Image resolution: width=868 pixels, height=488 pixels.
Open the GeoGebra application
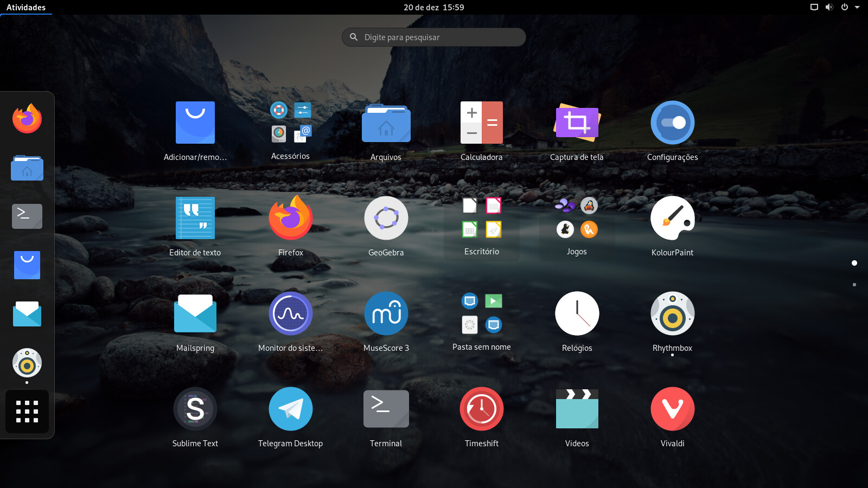[x=386, y=219]
